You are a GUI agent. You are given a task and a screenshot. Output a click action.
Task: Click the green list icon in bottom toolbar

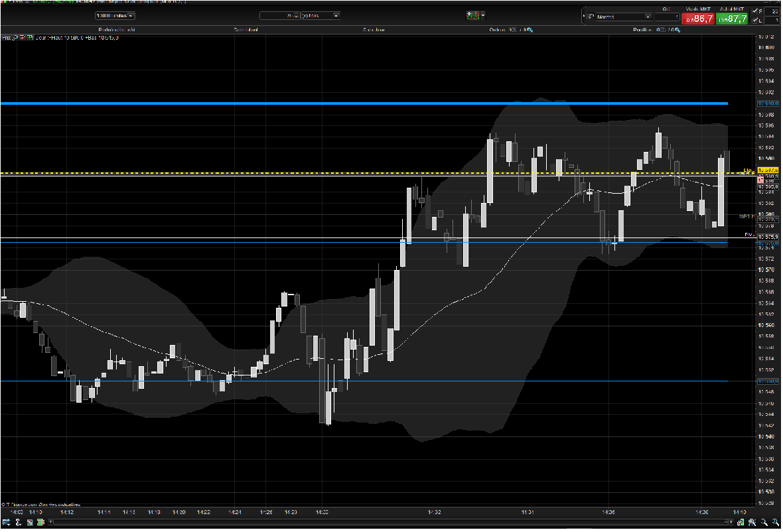click(x=40, y=522)
